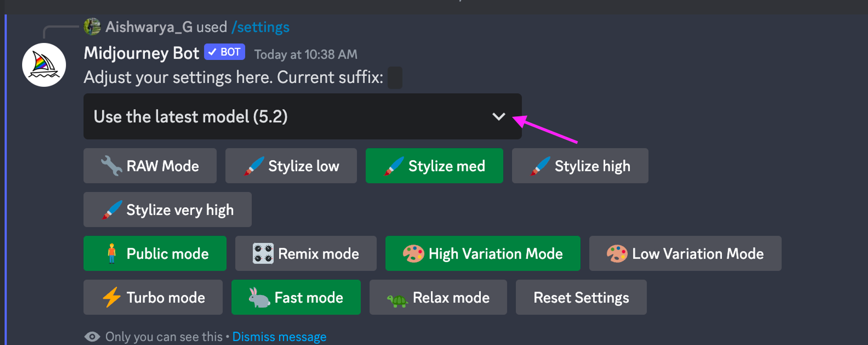Click the chevron arrow on model selector
The image size is (868, 345).
point(499,116)
